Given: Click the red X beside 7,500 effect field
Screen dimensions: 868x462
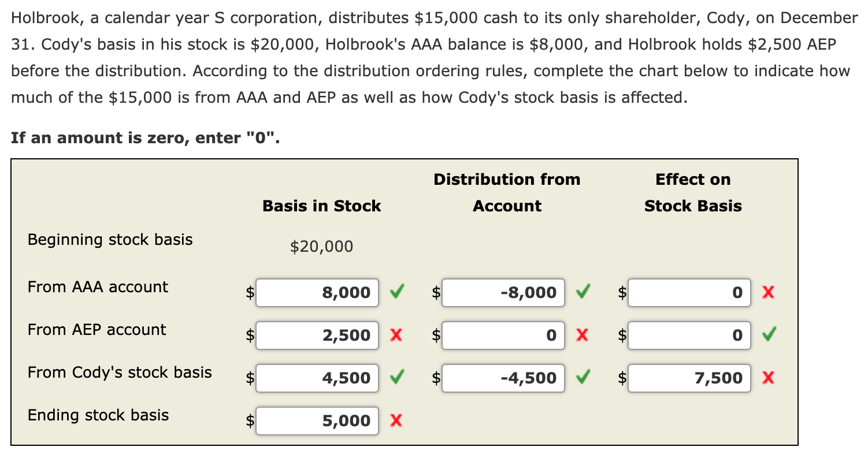Looking at the screenshot, I should [768, 378].
